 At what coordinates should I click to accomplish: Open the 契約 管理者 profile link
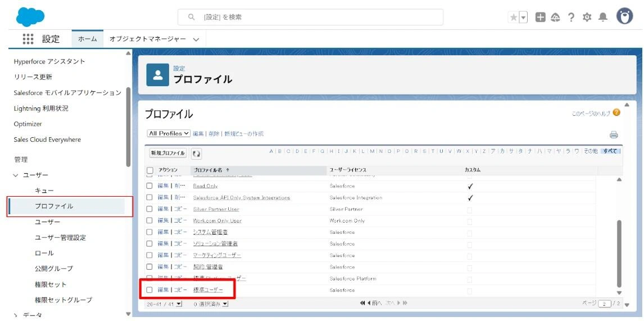tap(208, 266)
